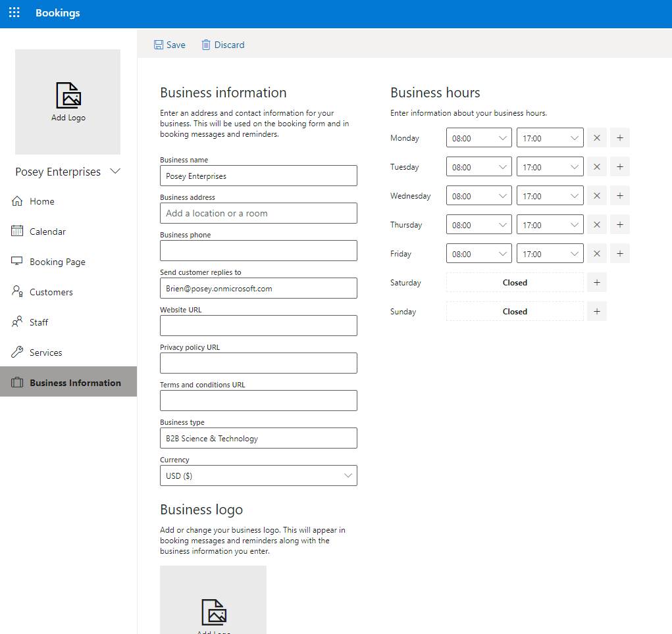This screenshot has width=672, height=634.
Task: Add another time slot for Thursday
Action: click(620, 224)
